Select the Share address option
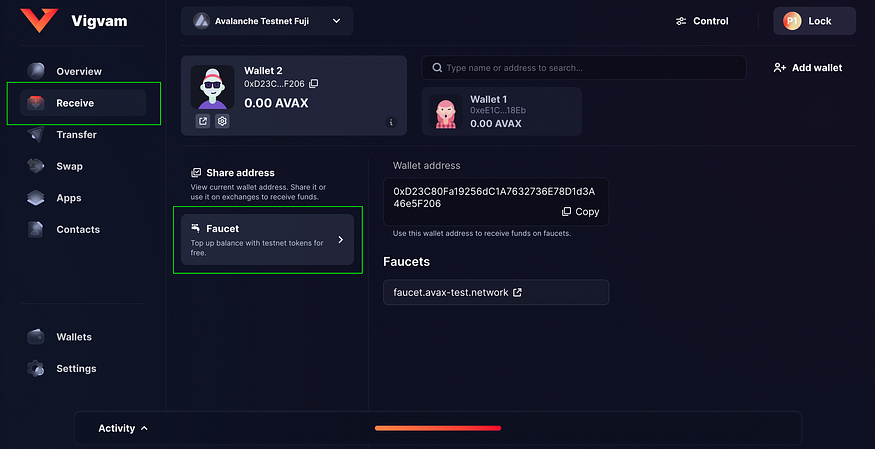 267,184
